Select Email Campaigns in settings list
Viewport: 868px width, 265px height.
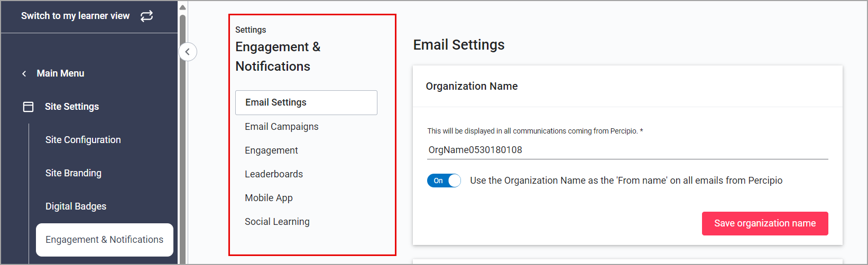click(x=281, y=127)
